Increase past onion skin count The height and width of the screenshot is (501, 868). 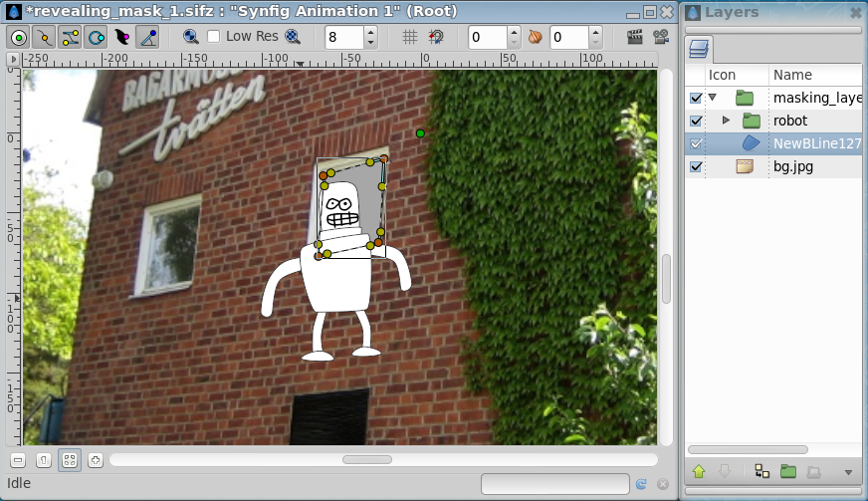pyautogui.click(x=515, y=32)
